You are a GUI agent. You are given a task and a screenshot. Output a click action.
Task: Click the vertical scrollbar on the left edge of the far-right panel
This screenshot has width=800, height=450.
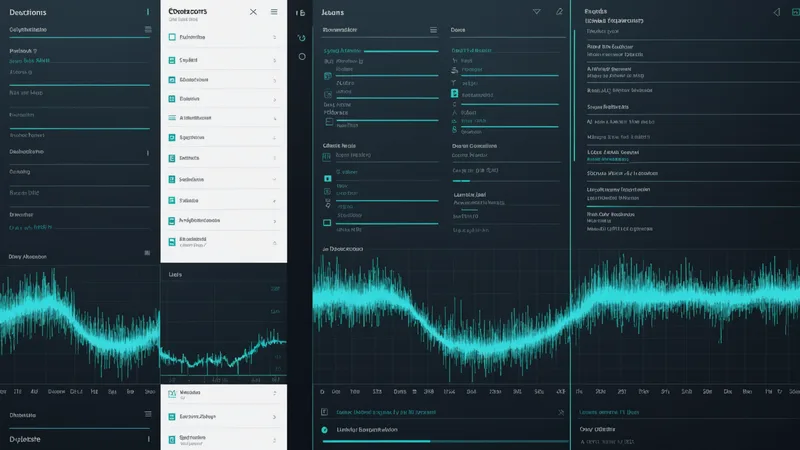(x=574, y=95)
